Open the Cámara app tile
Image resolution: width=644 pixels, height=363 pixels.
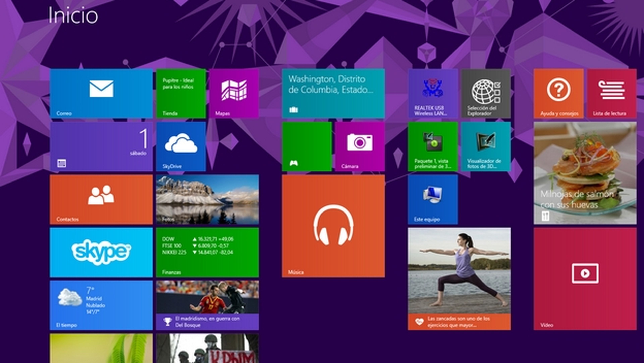[360, 146]
